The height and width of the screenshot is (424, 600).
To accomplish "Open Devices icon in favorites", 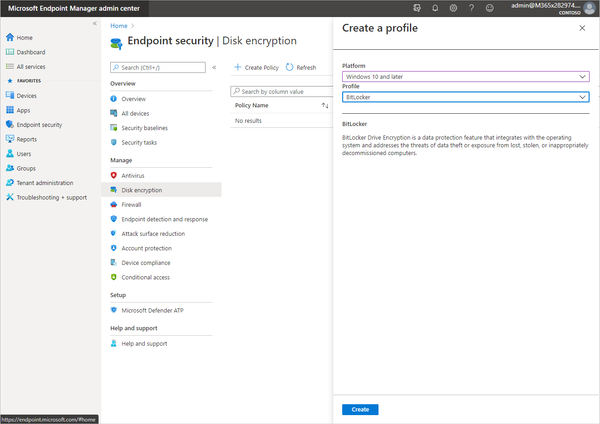I will [10, 95].
